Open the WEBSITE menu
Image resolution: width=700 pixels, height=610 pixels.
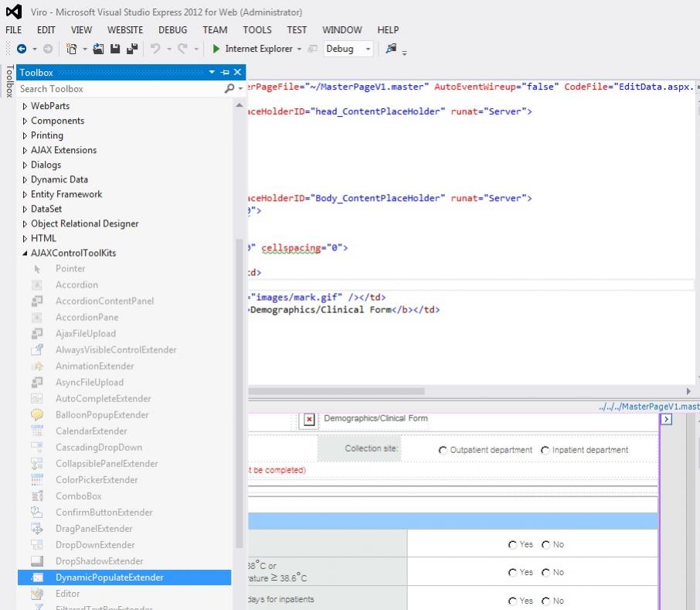click(125, 30)
